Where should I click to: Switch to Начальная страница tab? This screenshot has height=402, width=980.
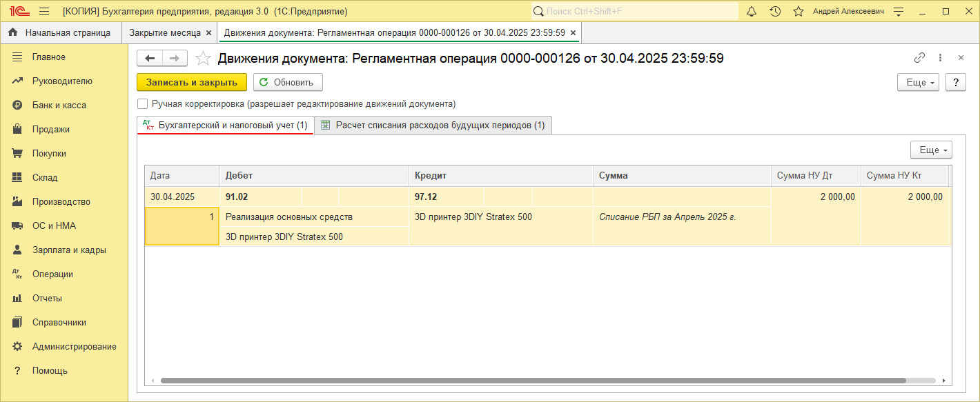(61, 32)
